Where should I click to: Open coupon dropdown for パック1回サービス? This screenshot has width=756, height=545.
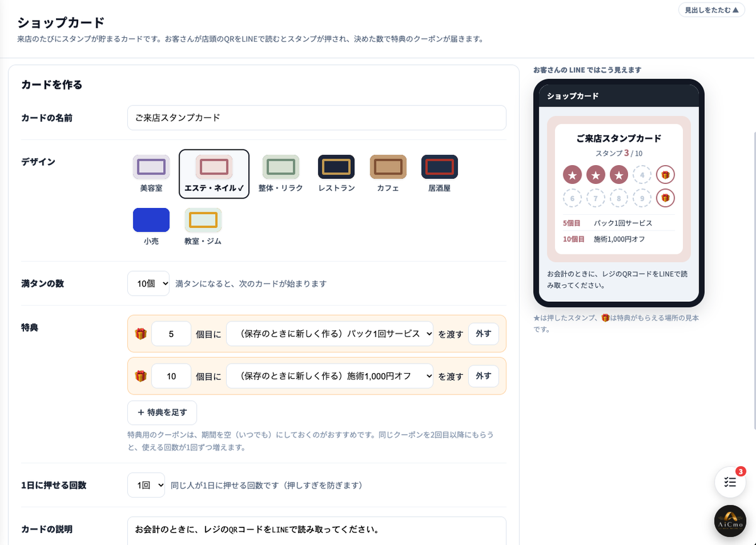(329, 334)
